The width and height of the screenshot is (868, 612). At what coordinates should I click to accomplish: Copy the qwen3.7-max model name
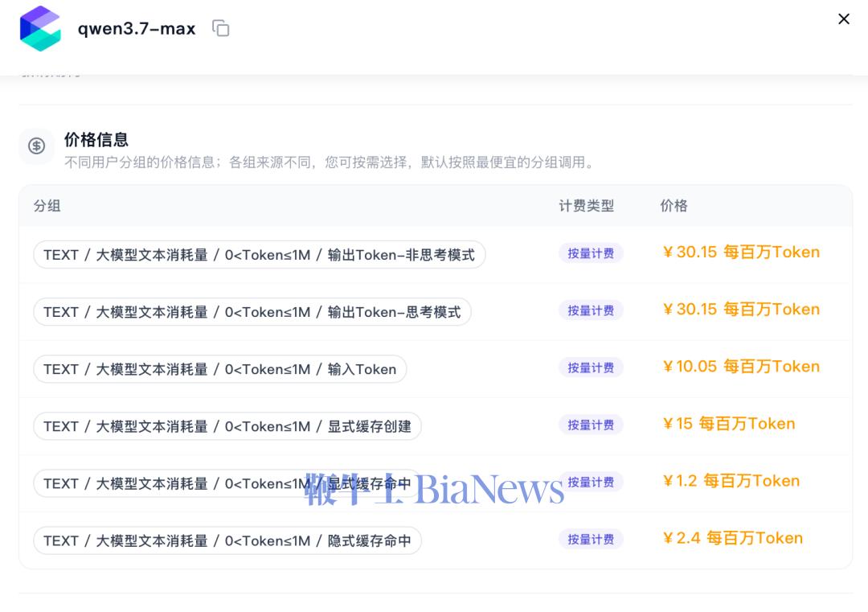[x=221, y=28]
